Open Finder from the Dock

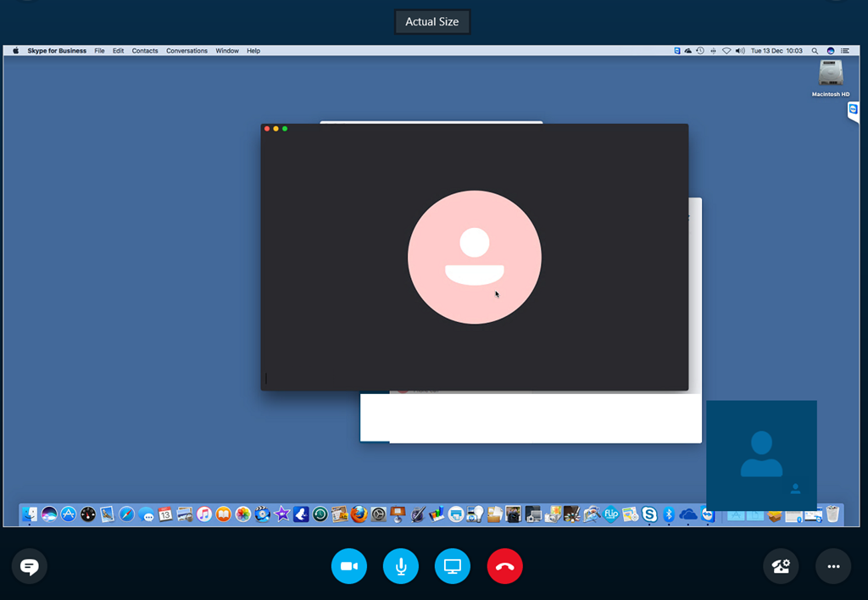coord(30,514)
